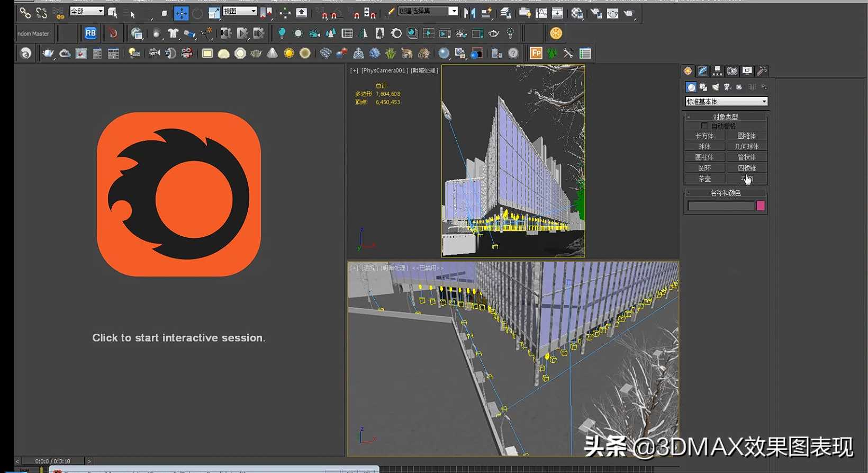Image resolution: width=868 pixels, height=473 pixels.
Task: Click the 圆锥体 Cone button
Action: point(746,136)
